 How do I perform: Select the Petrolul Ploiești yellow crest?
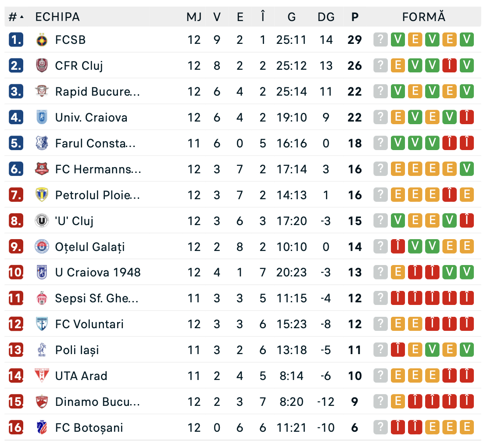(x=42, y=195)
